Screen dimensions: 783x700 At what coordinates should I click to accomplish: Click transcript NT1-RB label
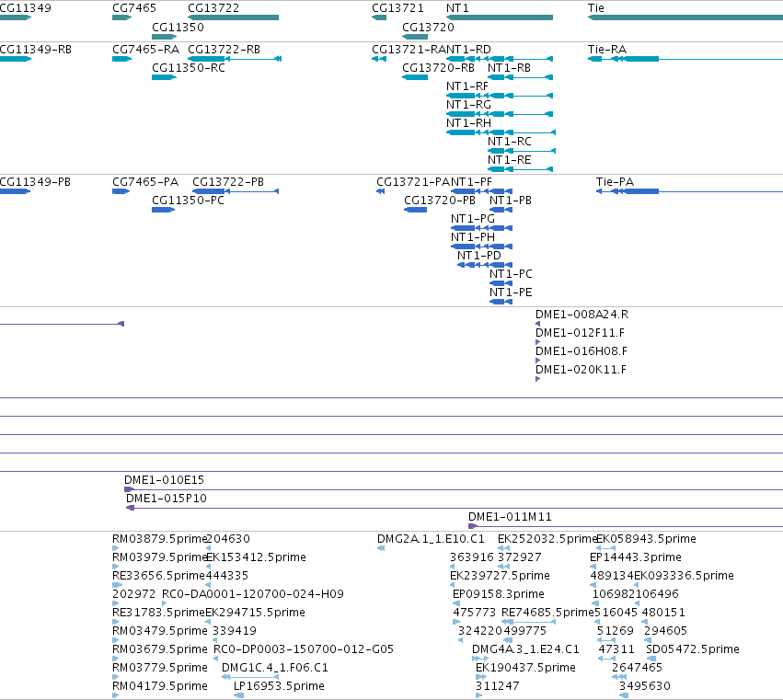click(x=509, y=67)
